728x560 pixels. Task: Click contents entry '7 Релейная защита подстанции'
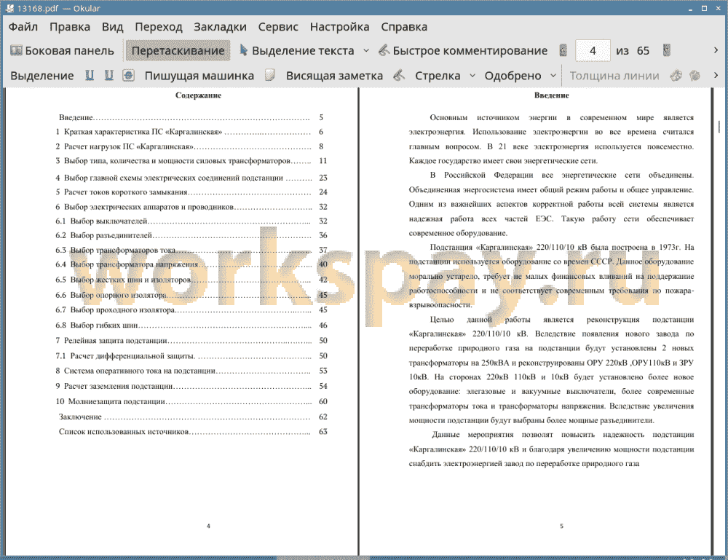[x=191, y=341]
